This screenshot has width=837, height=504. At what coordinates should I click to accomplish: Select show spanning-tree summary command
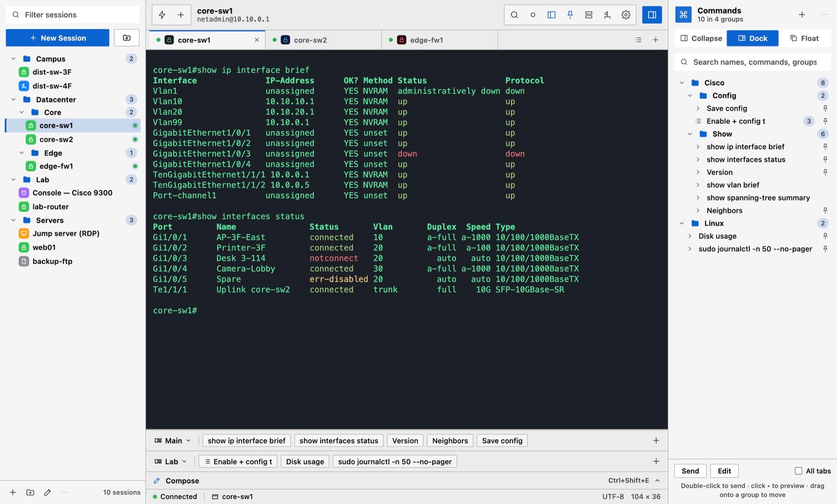click(758, 198)
